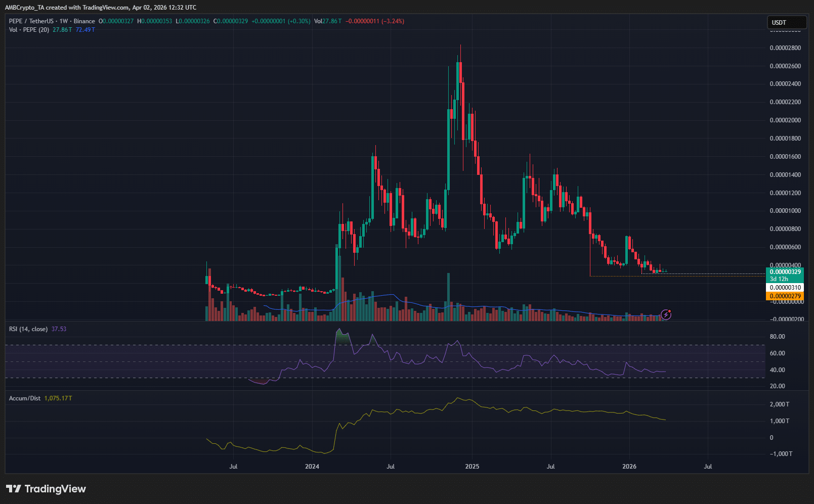
Task: Click the TradingView logo at bottom left
Action: 46,489
